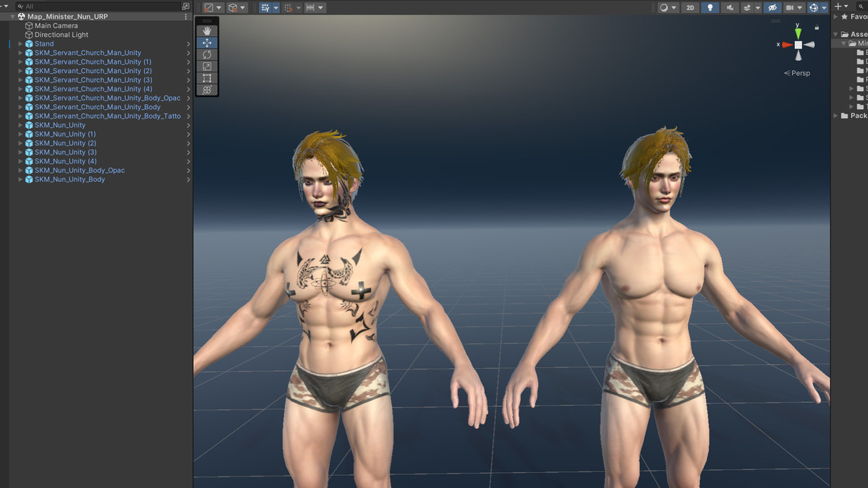868x488 pixels.
Task: Toggle scene audio mute button
Action: point(728,7)
